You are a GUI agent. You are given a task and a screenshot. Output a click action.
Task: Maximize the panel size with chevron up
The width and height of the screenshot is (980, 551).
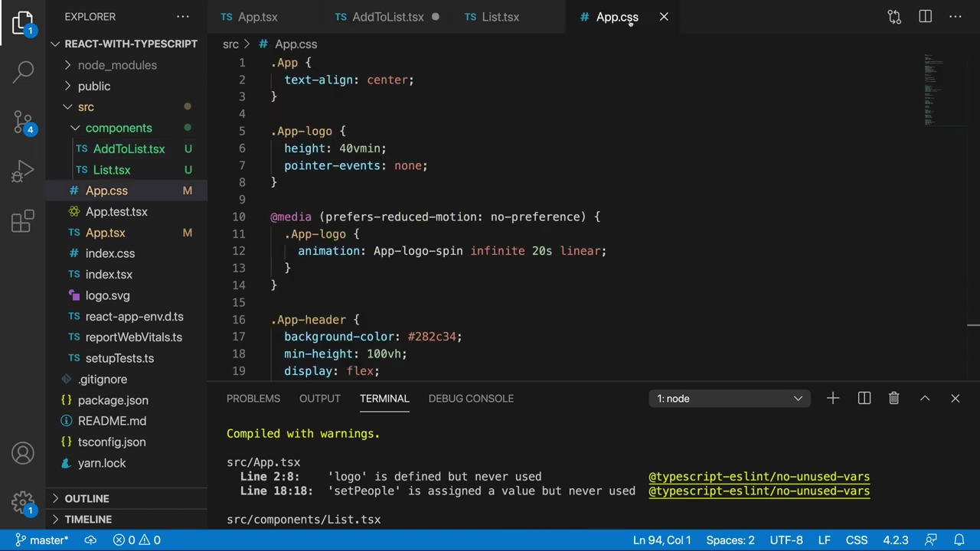click(925, 398)
